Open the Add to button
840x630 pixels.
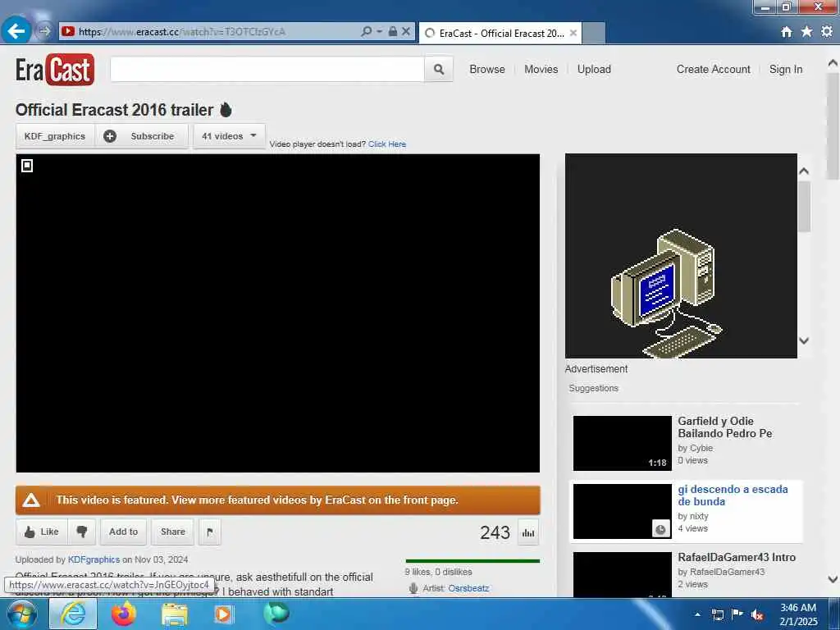123,532
